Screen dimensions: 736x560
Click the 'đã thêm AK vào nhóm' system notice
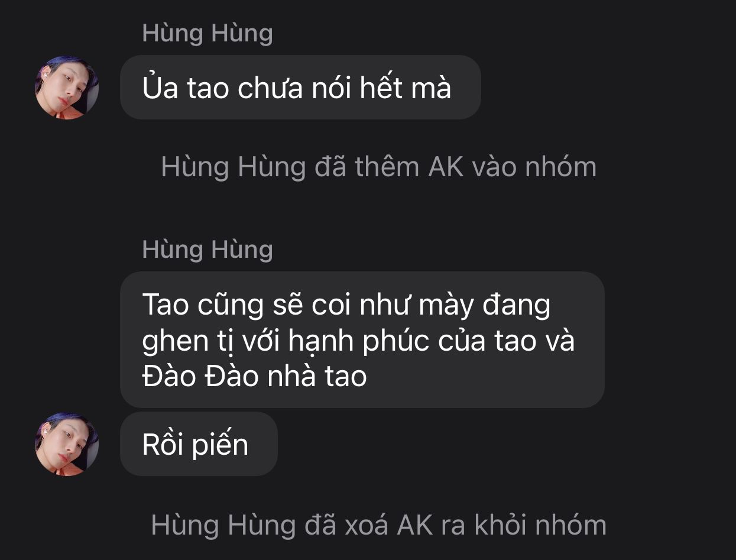click(378, 167)
